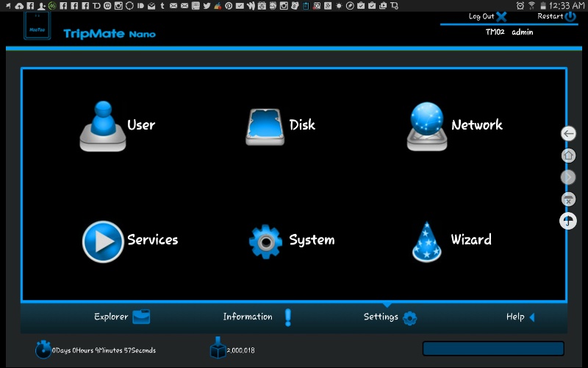This screenshot has height=368, width=588.
Task: Click the User label
Action: (x=141, y=125)
